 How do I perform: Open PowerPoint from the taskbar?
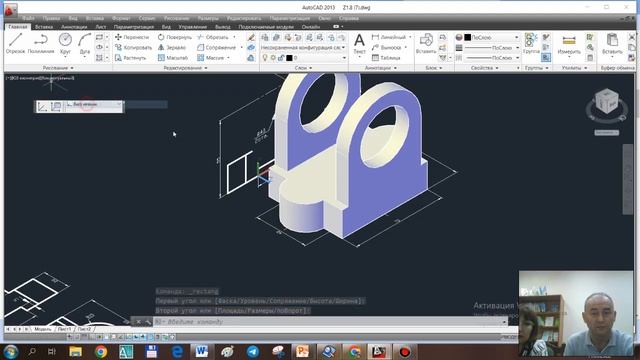(x=303, y=351)
